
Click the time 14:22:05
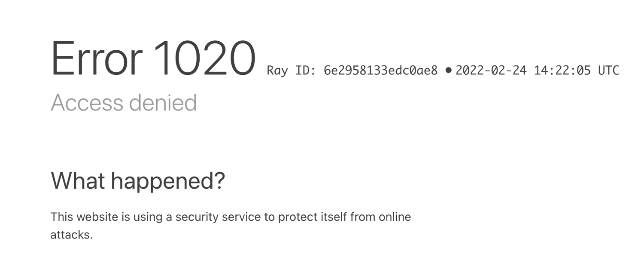tap(562, 70)
